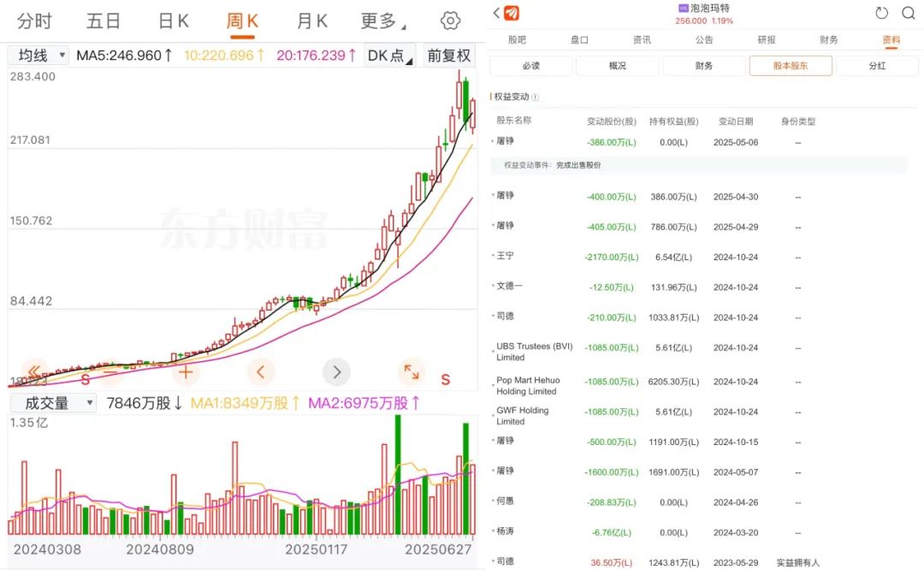Screen dimensions: 924x570
Task: Switch to 月K chart tab
Action: click(x=311, y=21)
